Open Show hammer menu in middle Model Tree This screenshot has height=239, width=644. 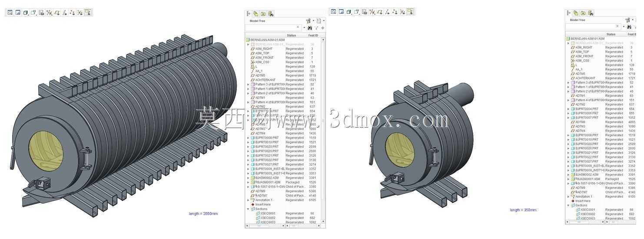[x=308, y=20]
